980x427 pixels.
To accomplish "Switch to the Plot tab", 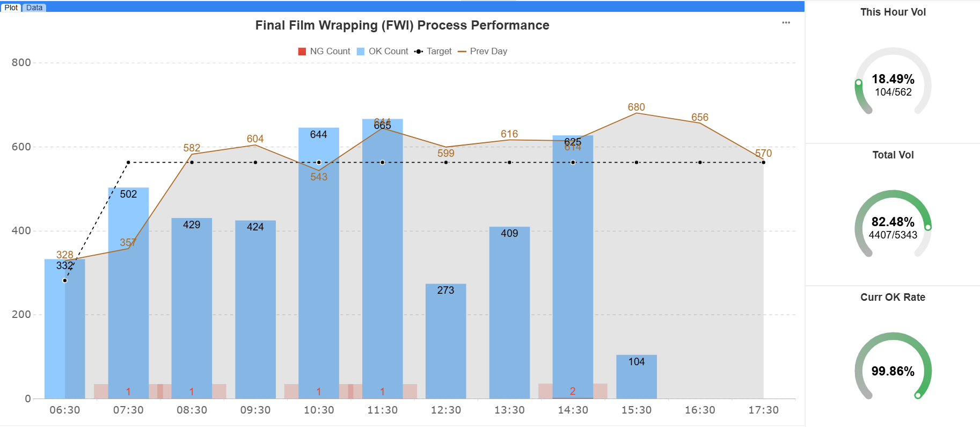I will pos(11,8).
